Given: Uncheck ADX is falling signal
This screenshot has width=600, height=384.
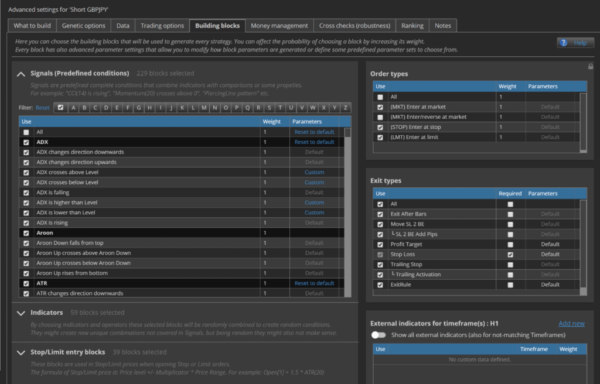Looking at the screenshot, I should tap(26, 193).
